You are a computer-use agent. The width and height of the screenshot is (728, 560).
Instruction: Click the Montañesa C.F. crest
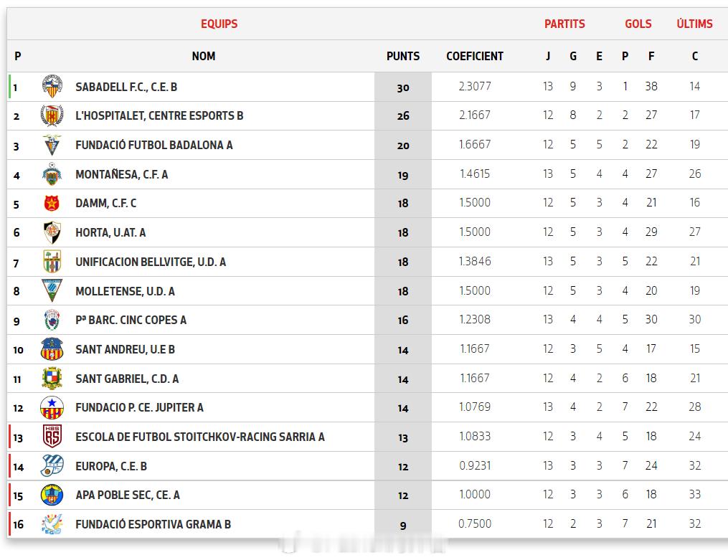pos(52,174)
